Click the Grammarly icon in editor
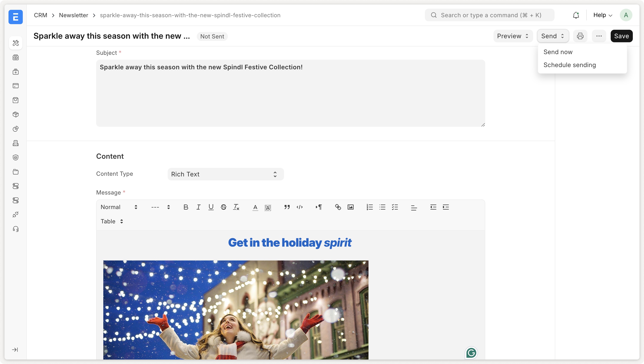644x364 pixels. (471, 353)
